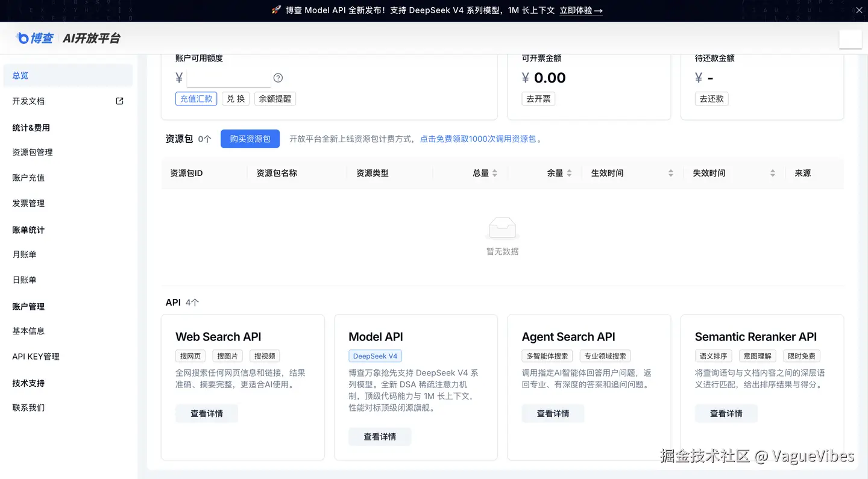View details of Web Search API
This screenshot has width=868, height=479.
[x=207, y=413]
